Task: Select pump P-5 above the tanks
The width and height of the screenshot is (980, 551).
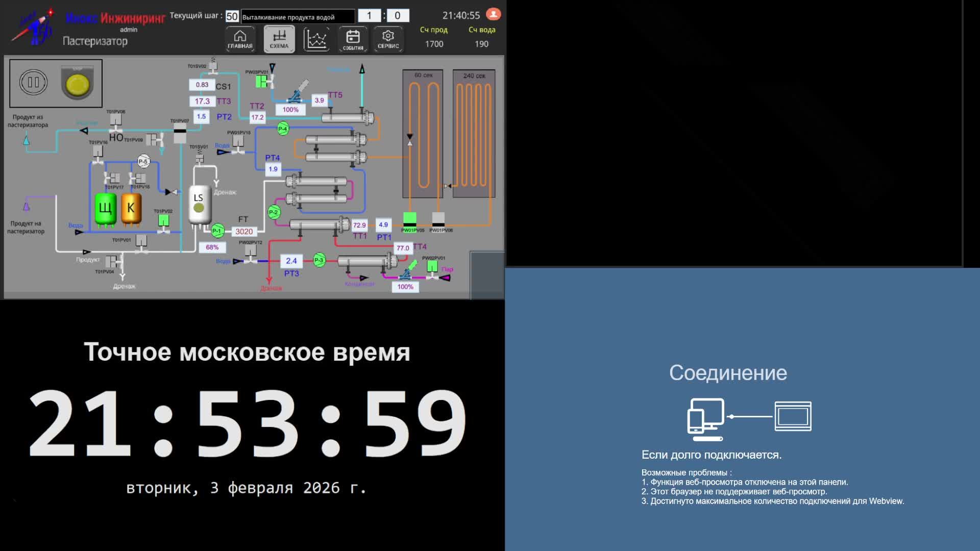Action: pos(143,161)
